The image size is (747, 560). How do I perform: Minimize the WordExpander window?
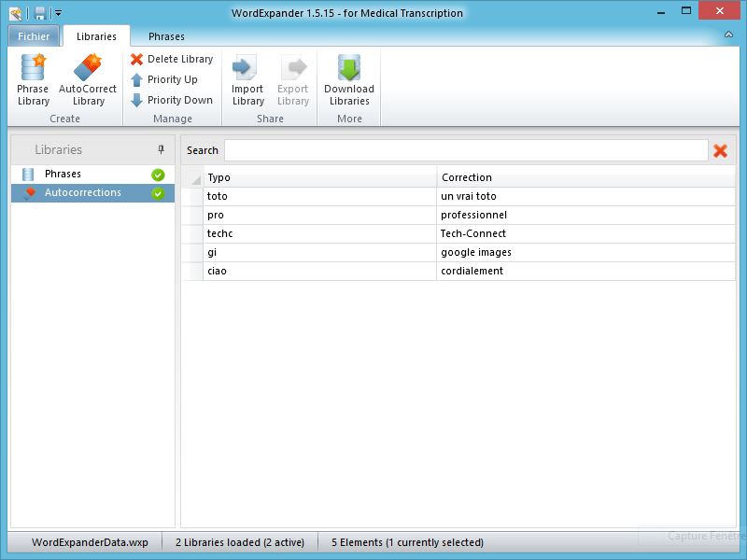pyautogui.click(x=661, y=11)
